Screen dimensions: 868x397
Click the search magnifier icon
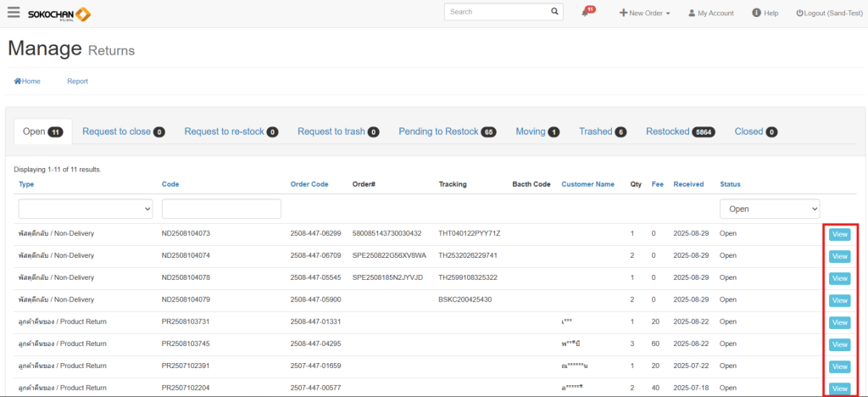click(554, 12)
